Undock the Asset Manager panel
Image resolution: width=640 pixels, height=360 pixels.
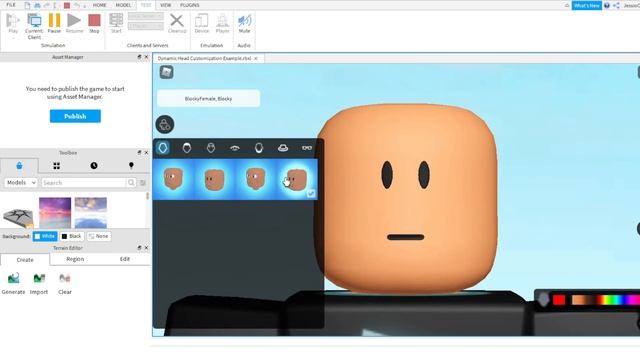point(139,57)
